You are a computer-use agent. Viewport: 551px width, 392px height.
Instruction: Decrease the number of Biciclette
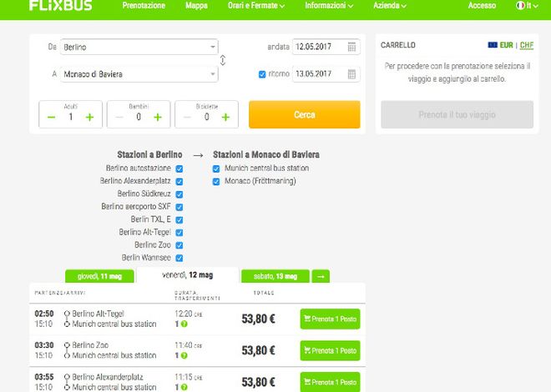187,117
